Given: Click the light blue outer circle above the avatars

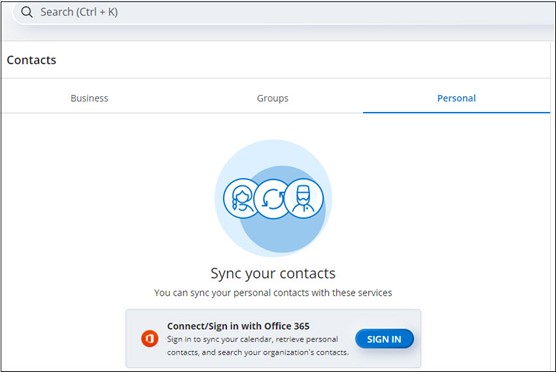Looking at the screenshot, I should click(273, 156).
